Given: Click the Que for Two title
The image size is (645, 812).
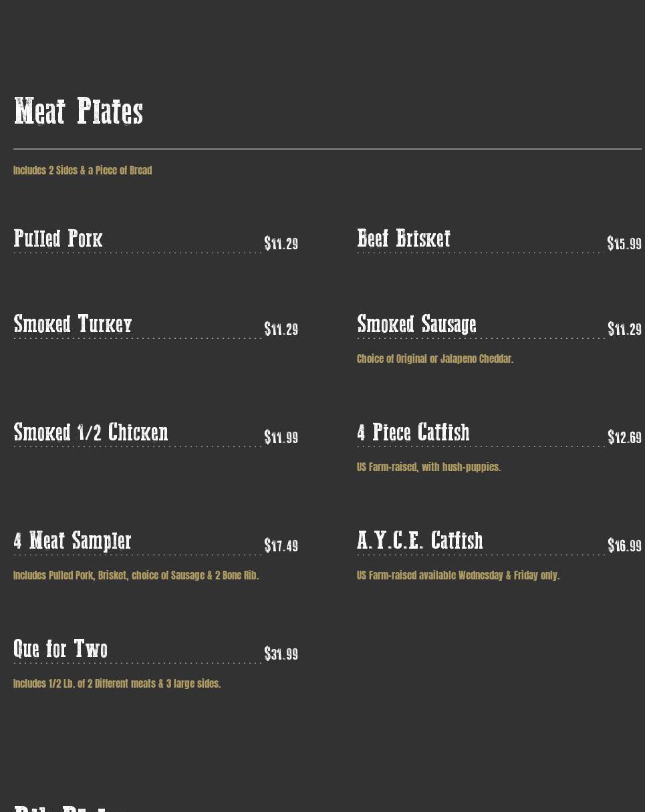Looking at the screenshot, I should coord(60,649).
